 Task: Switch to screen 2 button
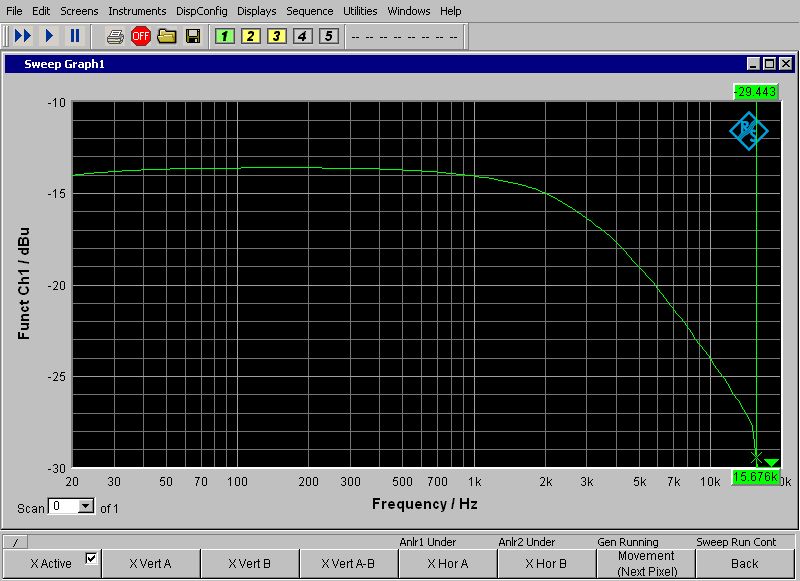pyautogui.click(x=251, y=36)
